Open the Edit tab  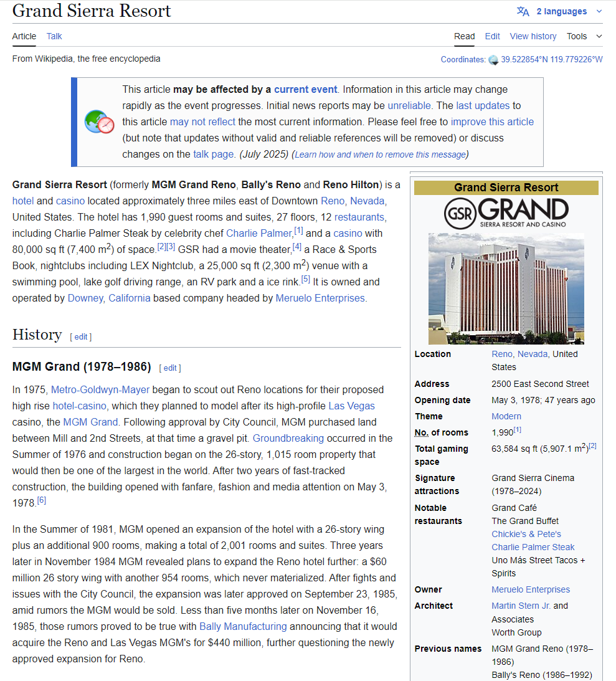[x=492, y=37]
